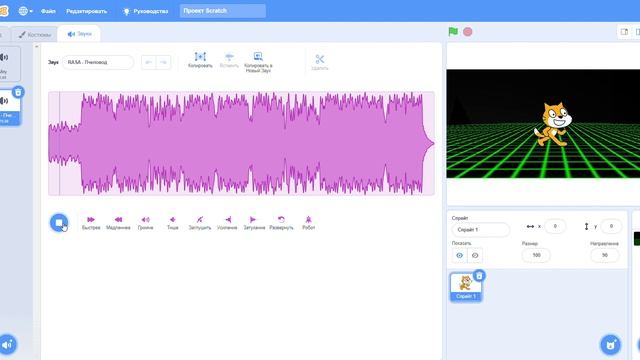Apply the Развернуть reverse effect
The height and width of the screenshot is (360, 640).
(281, 223)
